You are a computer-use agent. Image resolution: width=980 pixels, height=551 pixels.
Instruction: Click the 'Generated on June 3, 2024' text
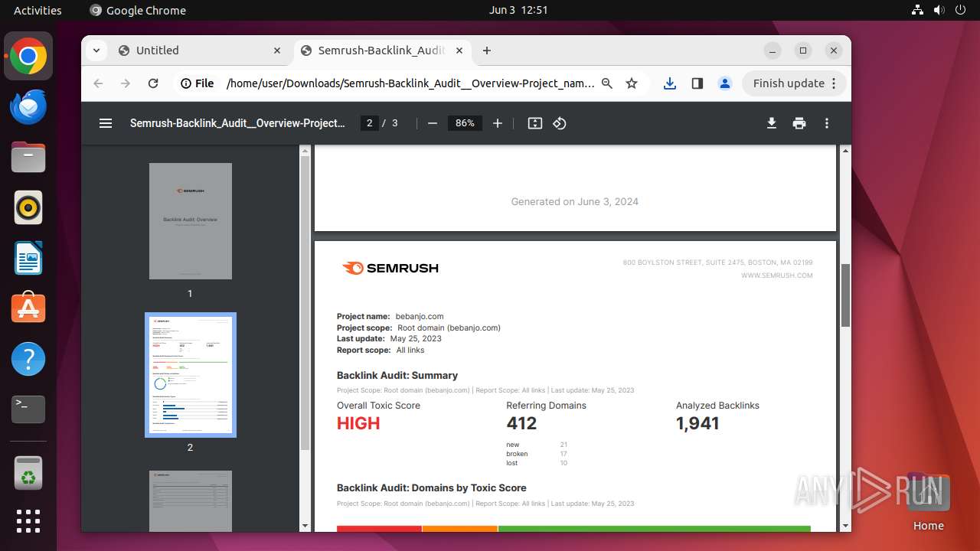point(575,201)
